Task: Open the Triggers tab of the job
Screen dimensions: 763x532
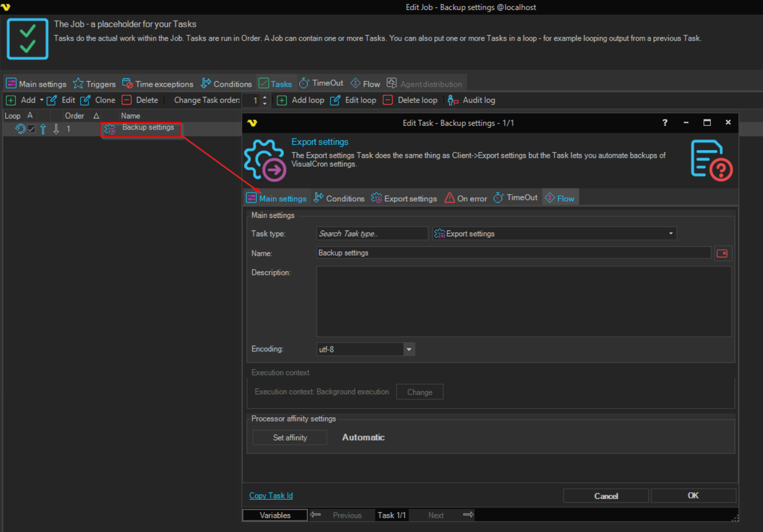Action: click(x=94, y=84)
